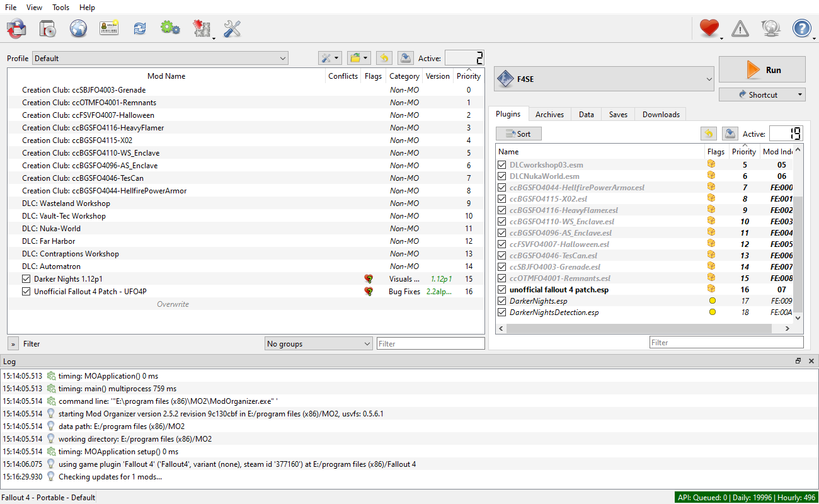The width and height of the screenshot is (819, 504).
Task: Toggle the ccFSVFO4007-Halloween.esl checkbox
Action: click(x=502, y=244)
